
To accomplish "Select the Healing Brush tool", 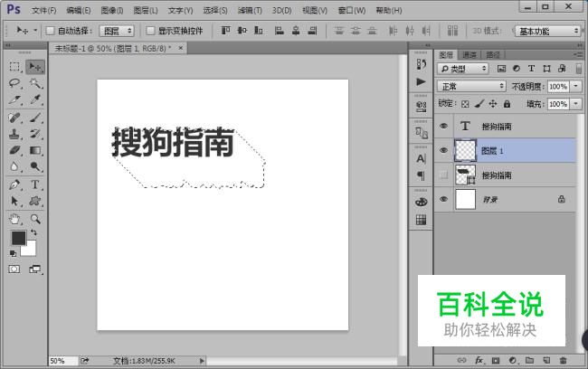I will (14, 118).
